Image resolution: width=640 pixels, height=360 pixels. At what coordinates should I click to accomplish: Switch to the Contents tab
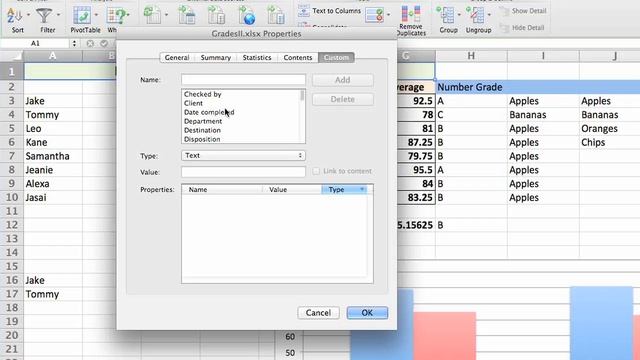tap(298, 58)
